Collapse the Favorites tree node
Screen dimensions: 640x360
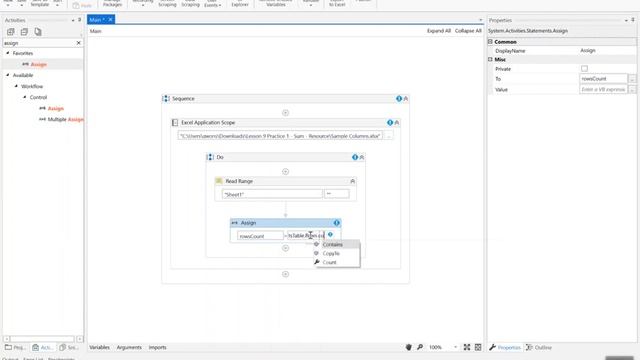pyautogui.click(x=8, y=53)
